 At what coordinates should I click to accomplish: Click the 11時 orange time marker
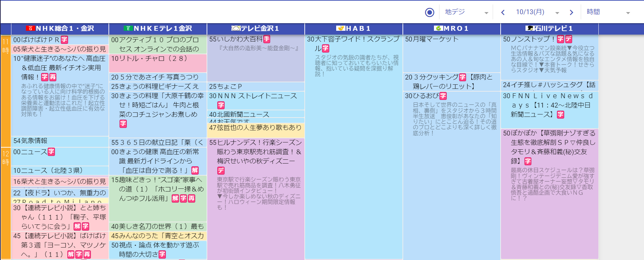tap(6, 47)
